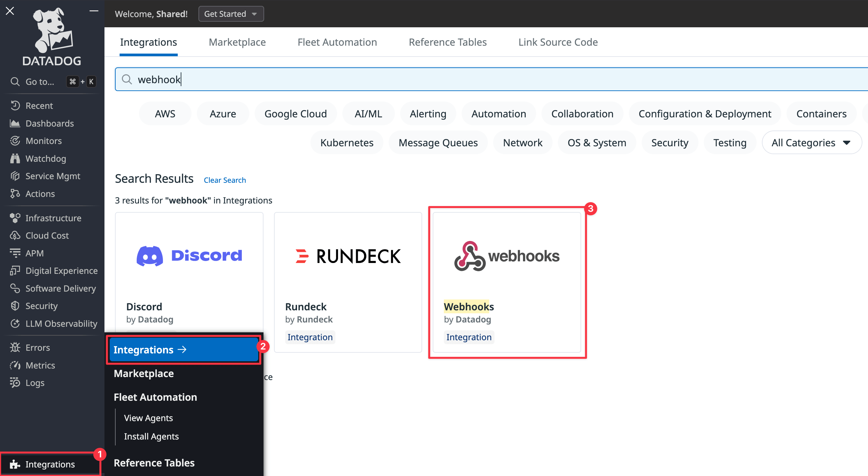Screen dimensions: 868x476
Task: Navigate to APM via its sidebar icon
Action: 15,253
